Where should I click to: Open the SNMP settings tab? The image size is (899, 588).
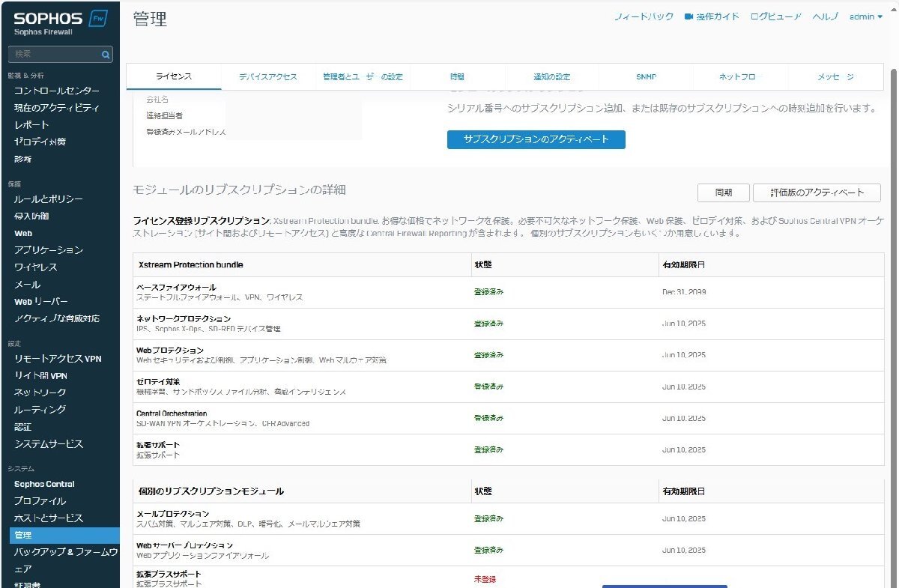(x=645, y=76)
